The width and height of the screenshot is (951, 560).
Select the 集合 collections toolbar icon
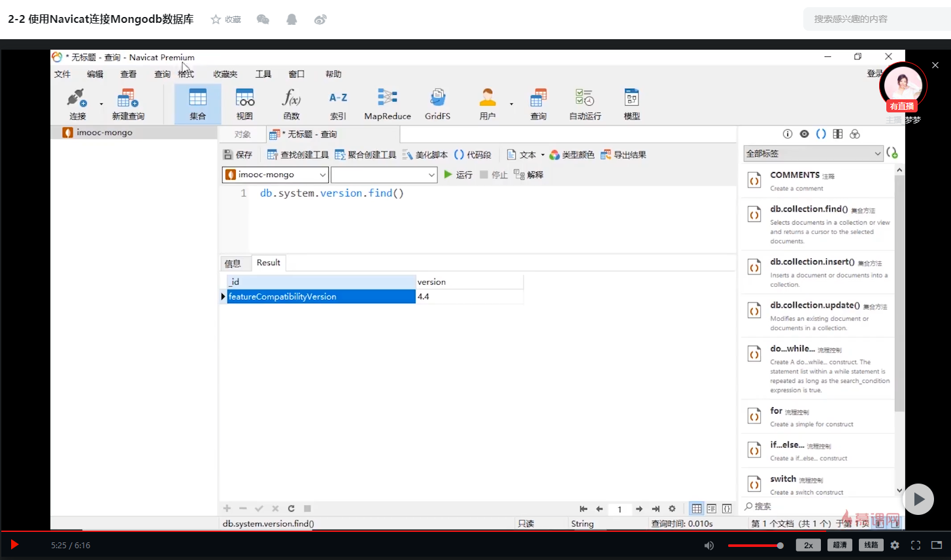click(197, 105)
